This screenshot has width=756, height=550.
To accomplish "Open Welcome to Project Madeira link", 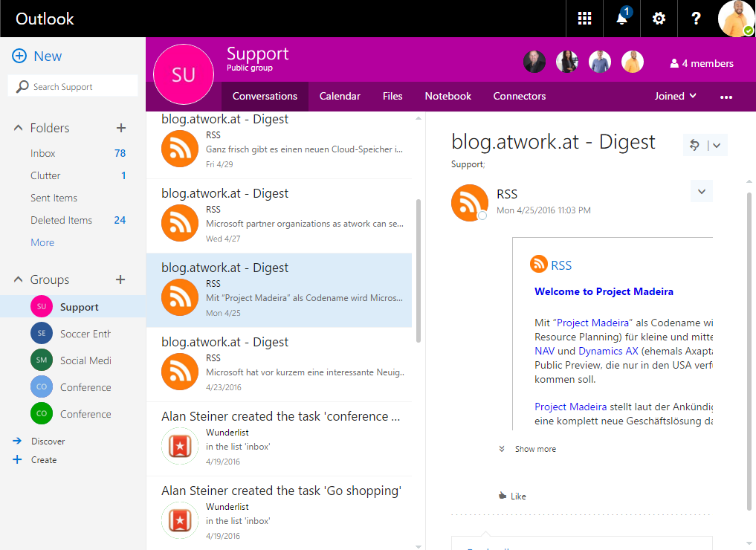I will point(604,291).
